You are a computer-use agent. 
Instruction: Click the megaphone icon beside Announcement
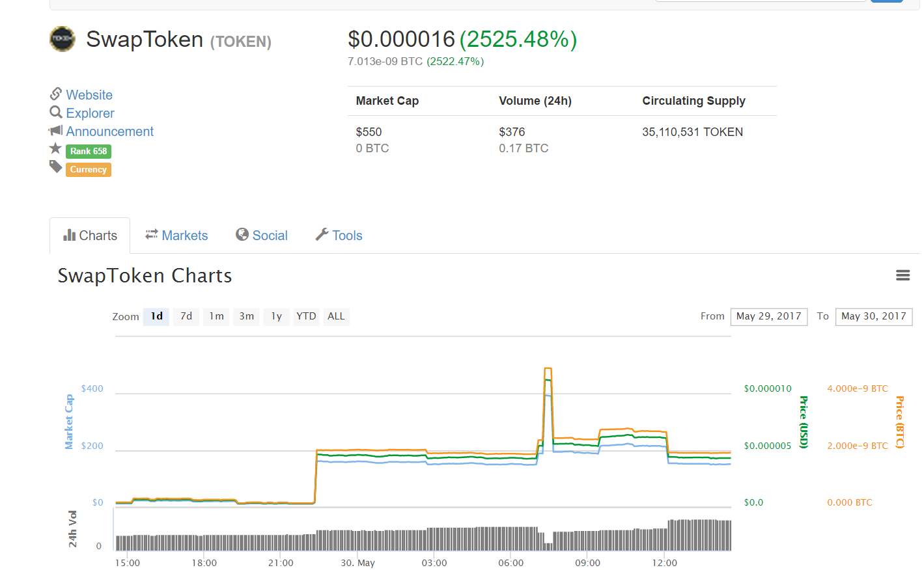coord(56,131)
